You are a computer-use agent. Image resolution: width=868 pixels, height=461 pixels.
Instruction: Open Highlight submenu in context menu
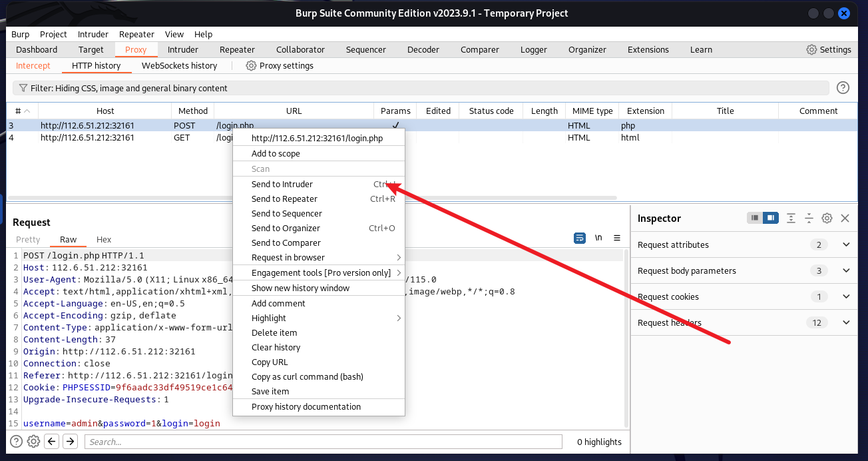319,318
